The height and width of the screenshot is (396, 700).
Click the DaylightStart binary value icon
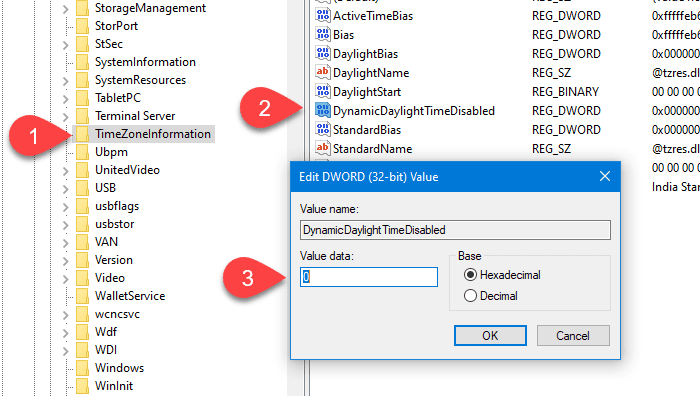point(323,92)
